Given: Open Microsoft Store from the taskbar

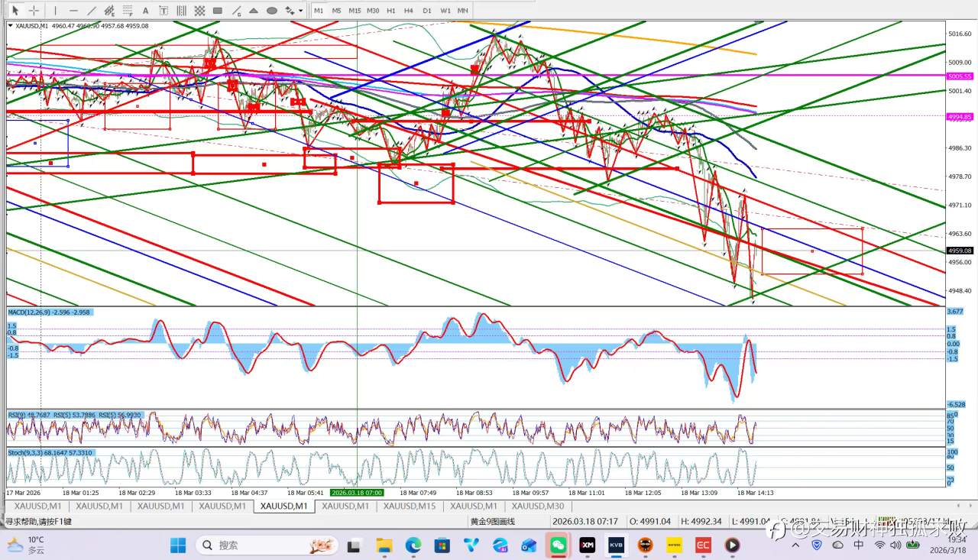Looking at the screenshot, I should click(442, 545).
